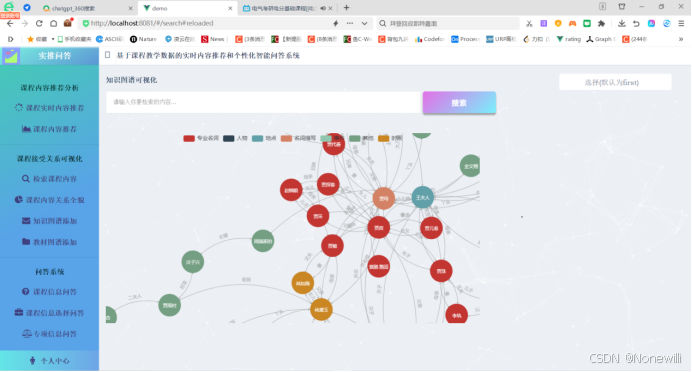Image resolution: width=692 pixels, height=372 pixels.
Task: Click the red 李纨 graph node
Action: [x=456, y=314]
